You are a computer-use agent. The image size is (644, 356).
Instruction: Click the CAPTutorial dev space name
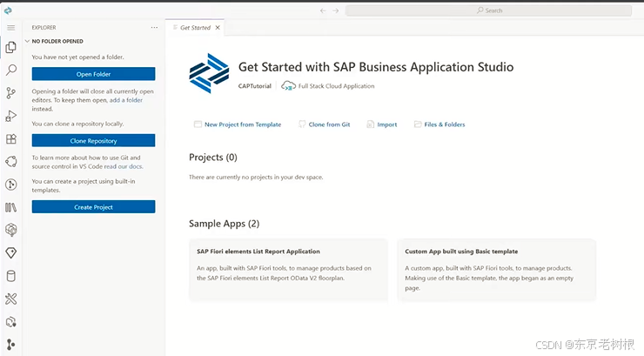[x=255, y=86]
